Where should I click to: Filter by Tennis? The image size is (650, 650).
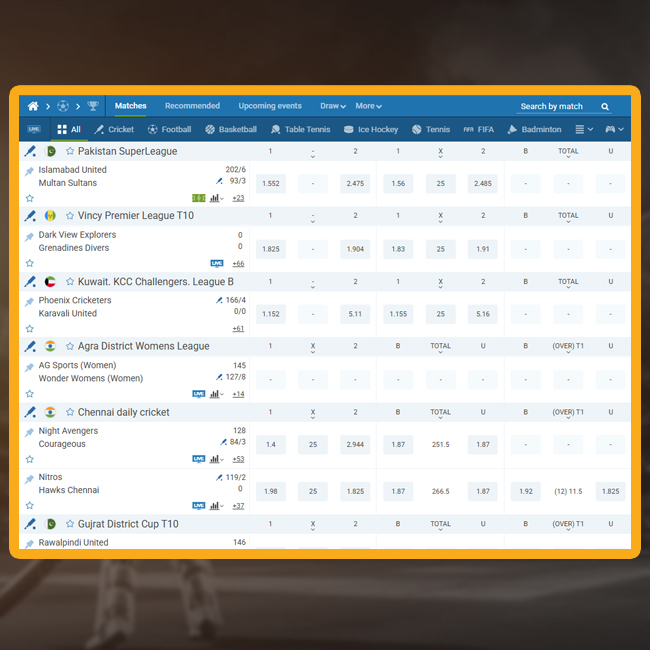431,129
